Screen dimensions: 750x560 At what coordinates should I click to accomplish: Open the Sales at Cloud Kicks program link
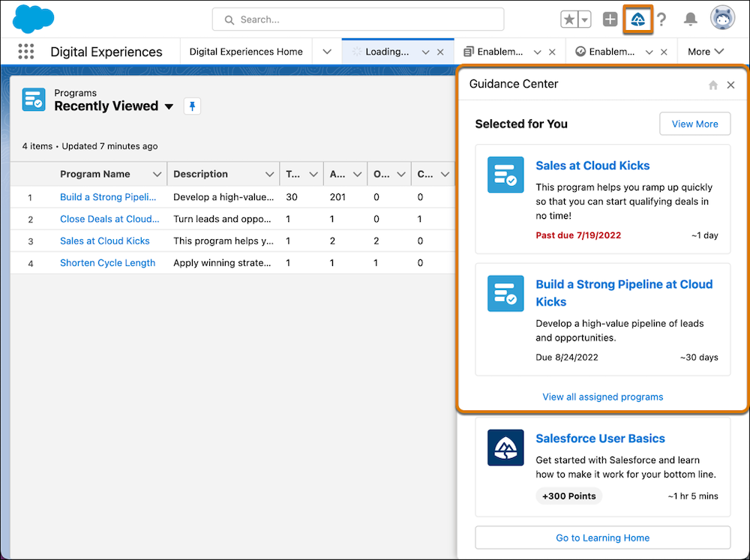click(x=592, y=166)
